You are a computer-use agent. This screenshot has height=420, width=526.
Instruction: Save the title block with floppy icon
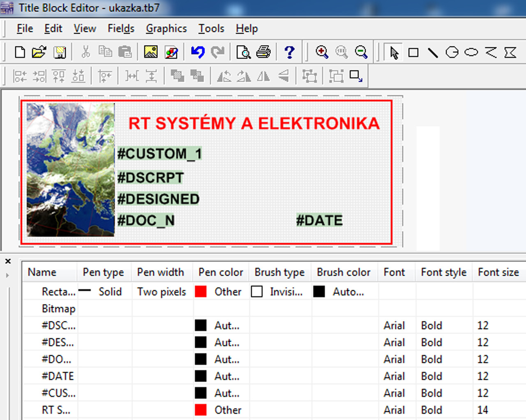tap(60, 52)
